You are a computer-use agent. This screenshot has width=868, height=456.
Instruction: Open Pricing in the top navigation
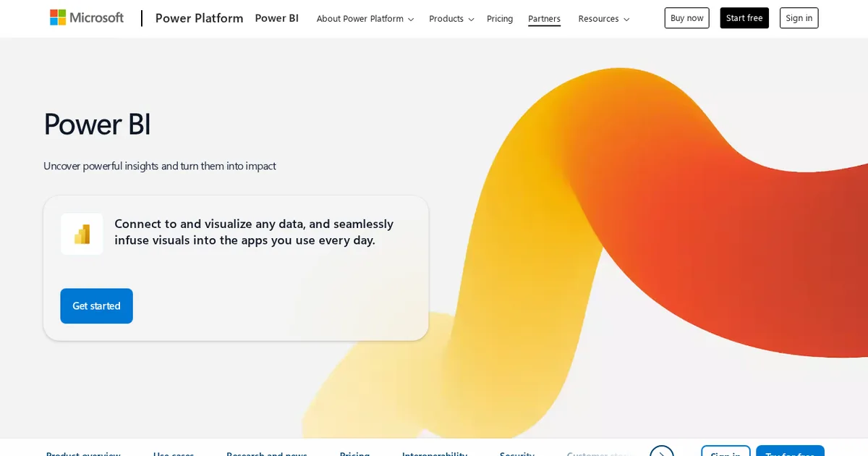click(x=500, y=19)
